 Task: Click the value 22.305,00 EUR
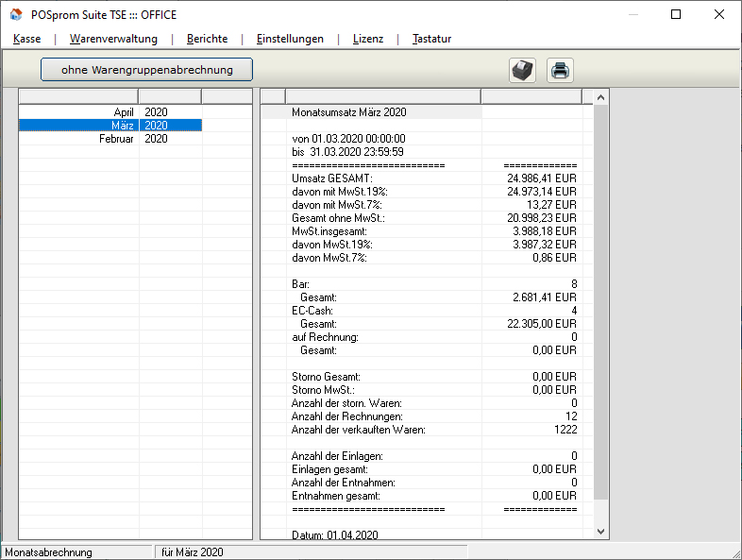(x=542, y=324)
